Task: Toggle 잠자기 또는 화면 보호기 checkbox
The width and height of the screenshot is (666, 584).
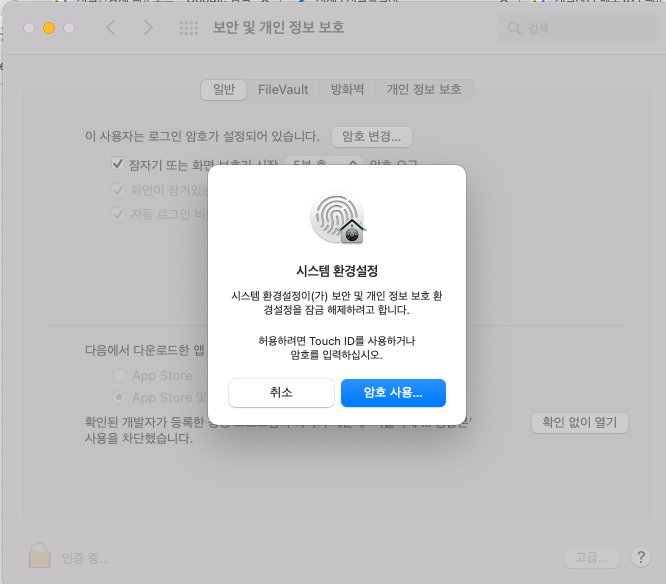Action: point(118,164)
